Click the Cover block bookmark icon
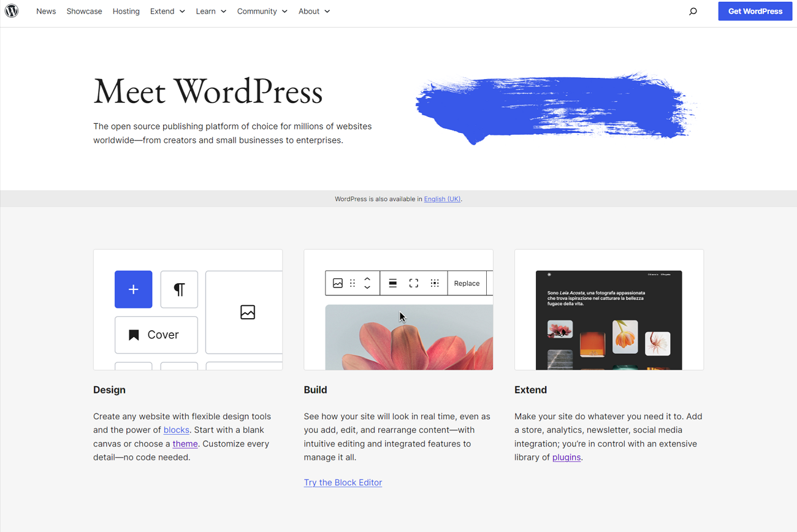 click(x=134, y=335)
